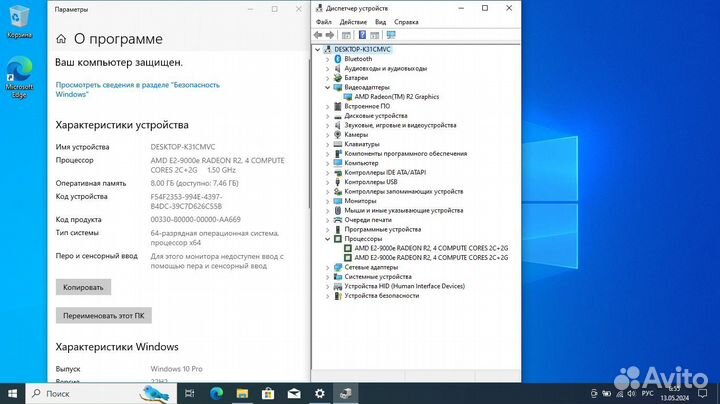Open Recycle Bin desktop icon
This screenshot has height=404, width=720.
[x=19, y=21]
